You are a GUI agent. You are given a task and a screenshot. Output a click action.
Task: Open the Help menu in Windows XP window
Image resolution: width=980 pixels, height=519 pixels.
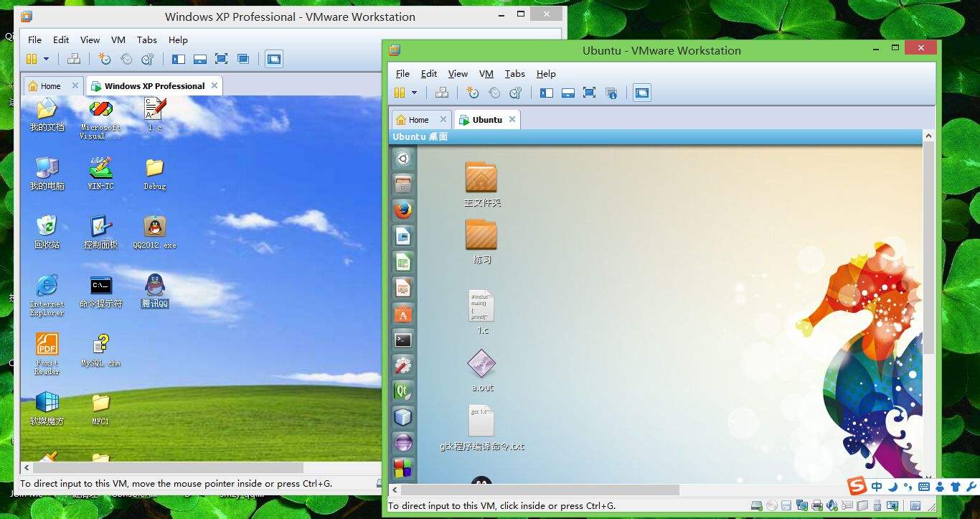coord(178,40)
